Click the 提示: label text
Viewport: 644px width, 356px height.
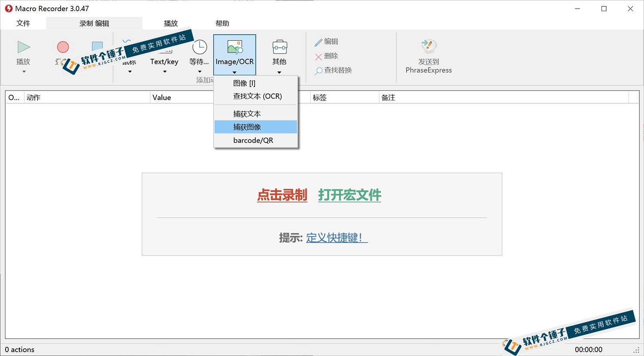point(291,238)
